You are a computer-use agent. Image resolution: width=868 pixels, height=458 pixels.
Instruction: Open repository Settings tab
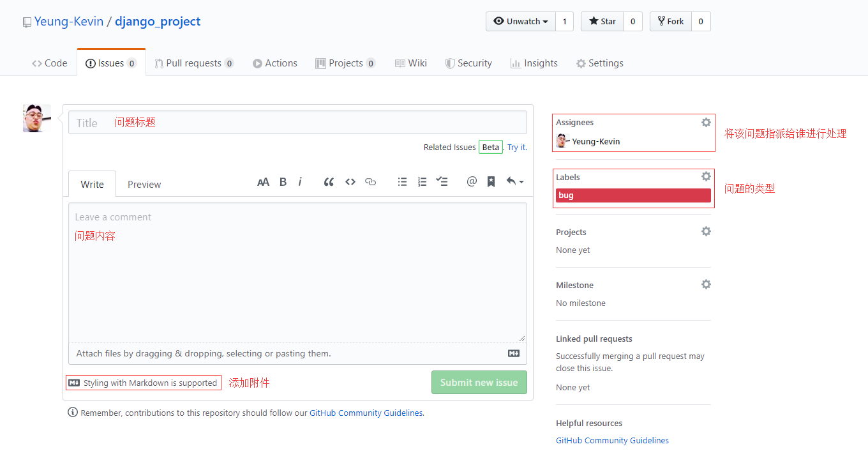[599, 63]
